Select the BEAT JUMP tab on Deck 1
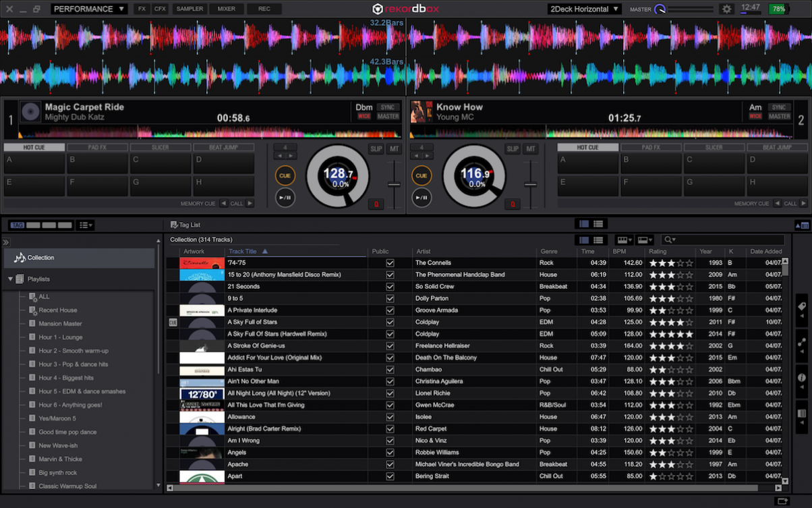This screenshot has width=812, height=508. [223, 147]
